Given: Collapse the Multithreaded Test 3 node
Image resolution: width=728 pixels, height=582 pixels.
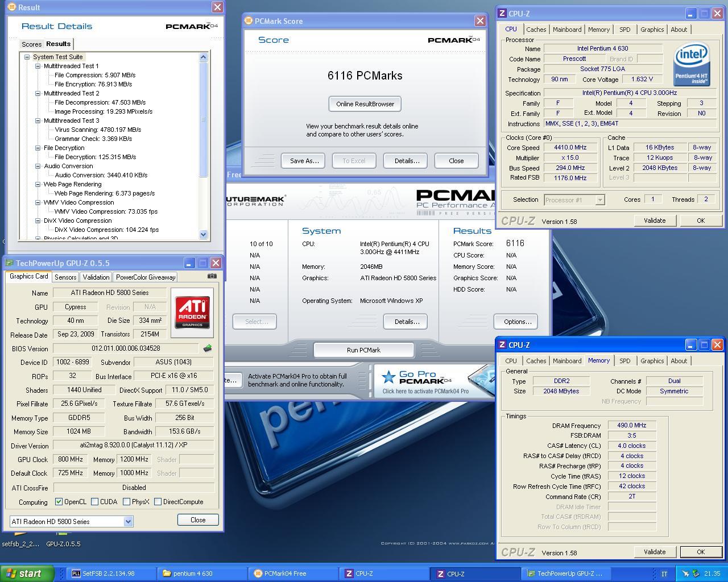Looking at the screenshot, I should pyautogui.click(x=38, y=120).
